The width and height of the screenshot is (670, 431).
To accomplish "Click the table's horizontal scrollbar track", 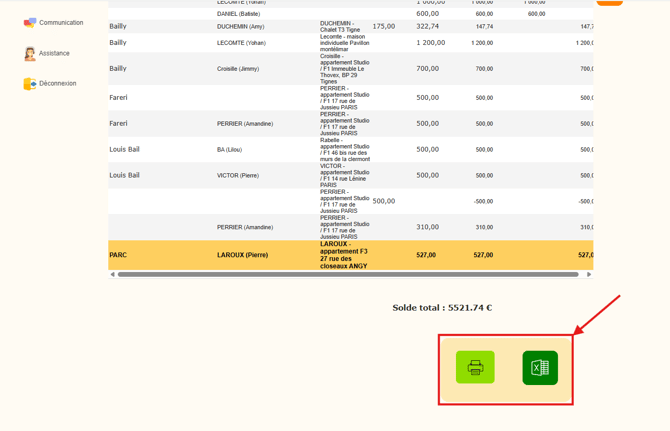I will click(348, 274).
